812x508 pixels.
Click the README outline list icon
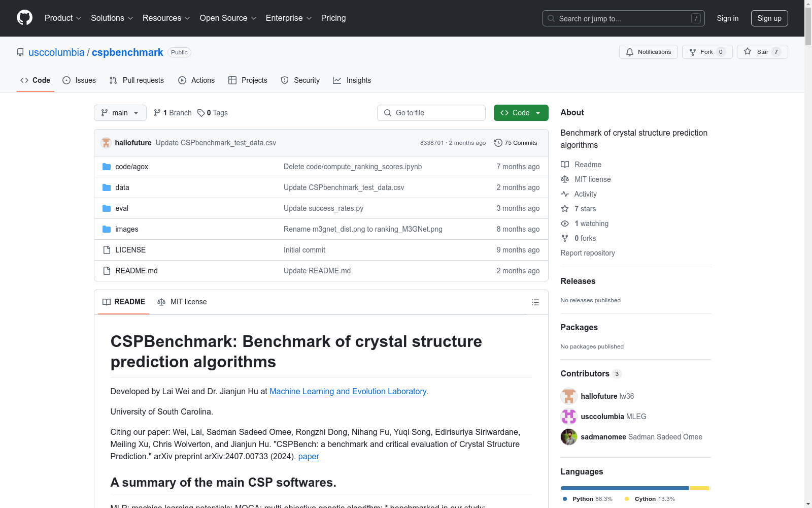[x=535, y=302]
